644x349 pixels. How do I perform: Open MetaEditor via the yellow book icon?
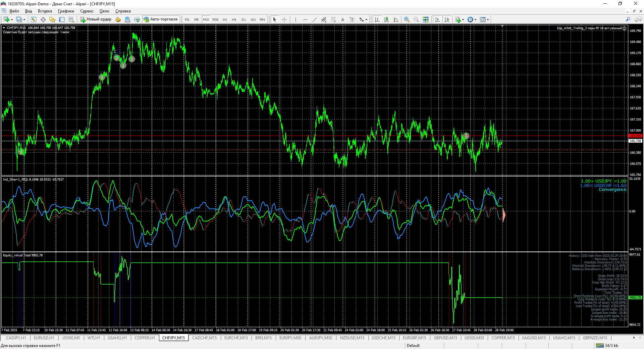click(x=118, y=19)
